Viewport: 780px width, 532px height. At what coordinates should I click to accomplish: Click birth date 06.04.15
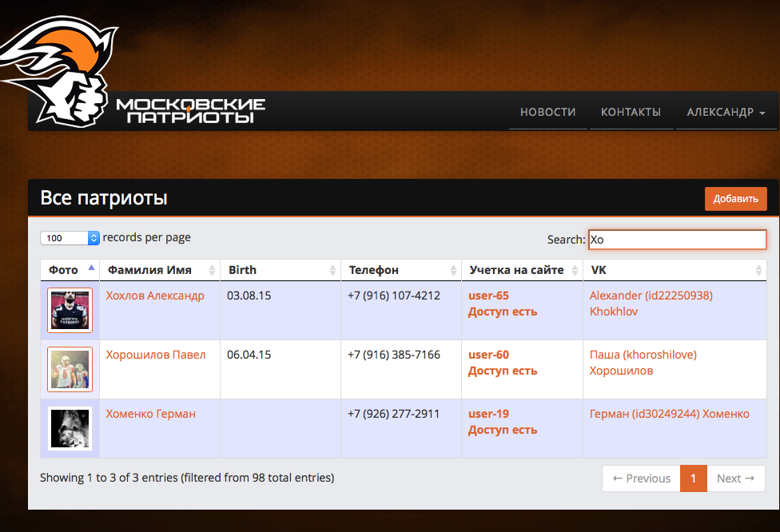pos(249,355)
